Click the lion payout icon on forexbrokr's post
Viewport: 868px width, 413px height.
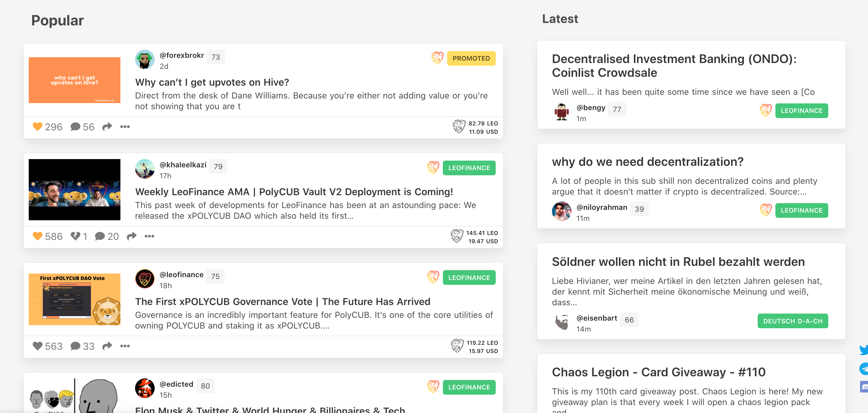point(458,127)
